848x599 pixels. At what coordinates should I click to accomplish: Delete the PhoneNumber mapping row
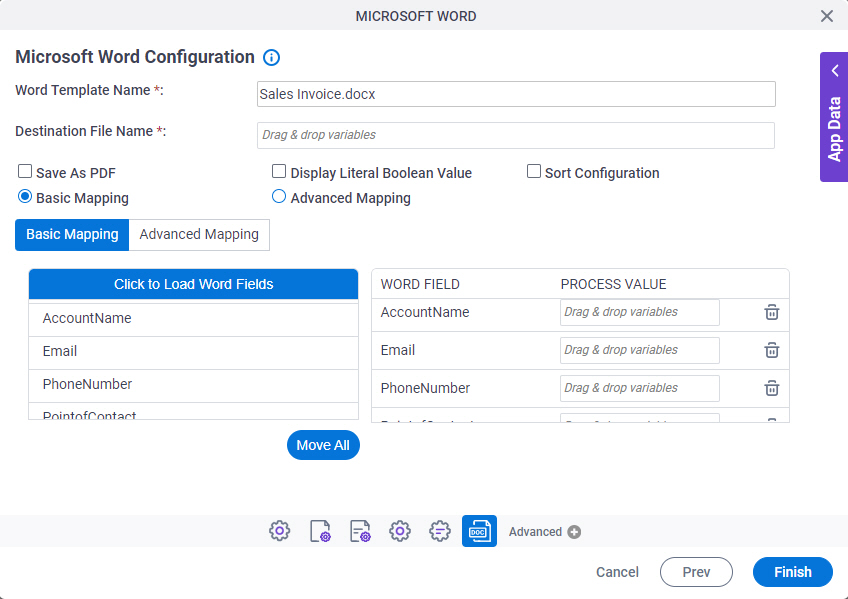772,388
